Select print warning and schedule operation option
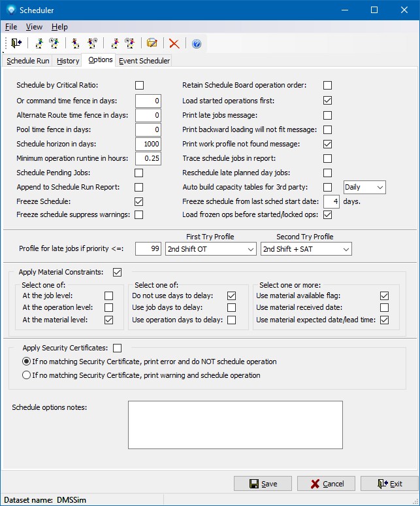 pyautogui.click(x=27, y=375)
